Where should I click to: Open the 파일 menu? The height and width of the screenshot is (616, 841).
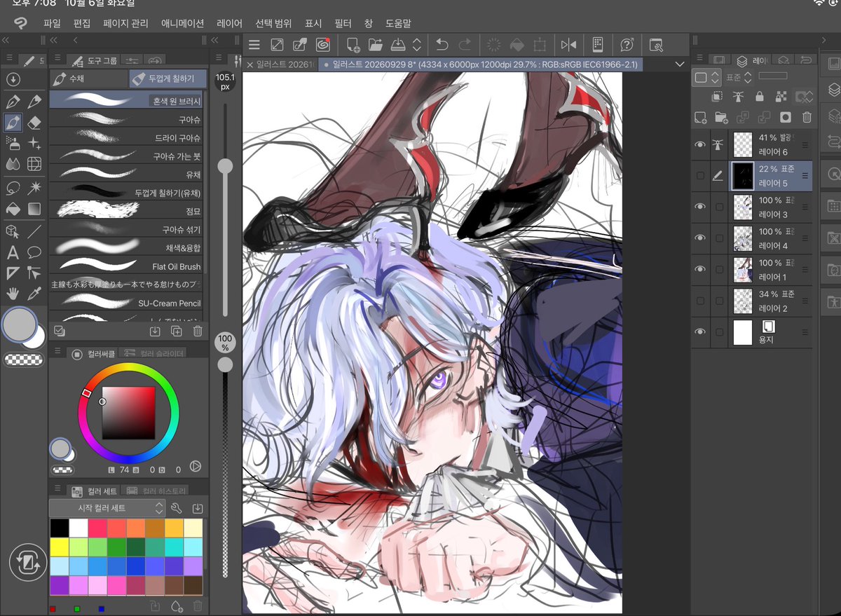52,23
